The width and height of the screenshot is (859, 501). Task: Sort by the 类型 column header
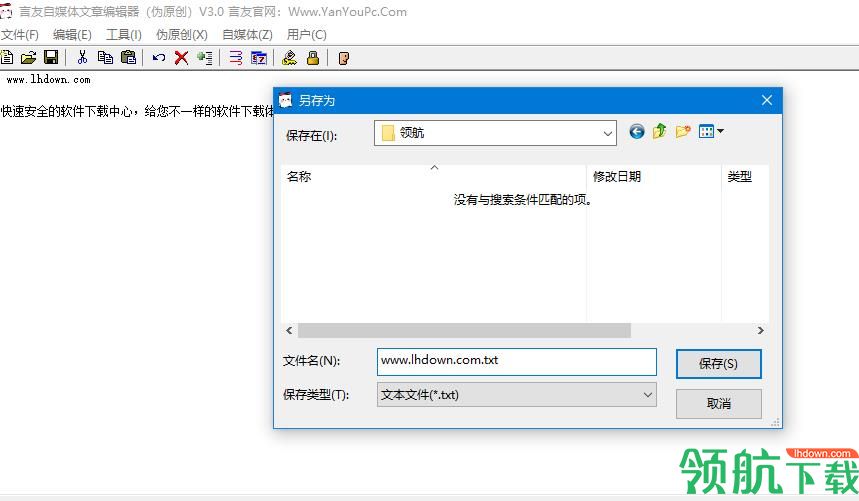click(x=745, y=176)
